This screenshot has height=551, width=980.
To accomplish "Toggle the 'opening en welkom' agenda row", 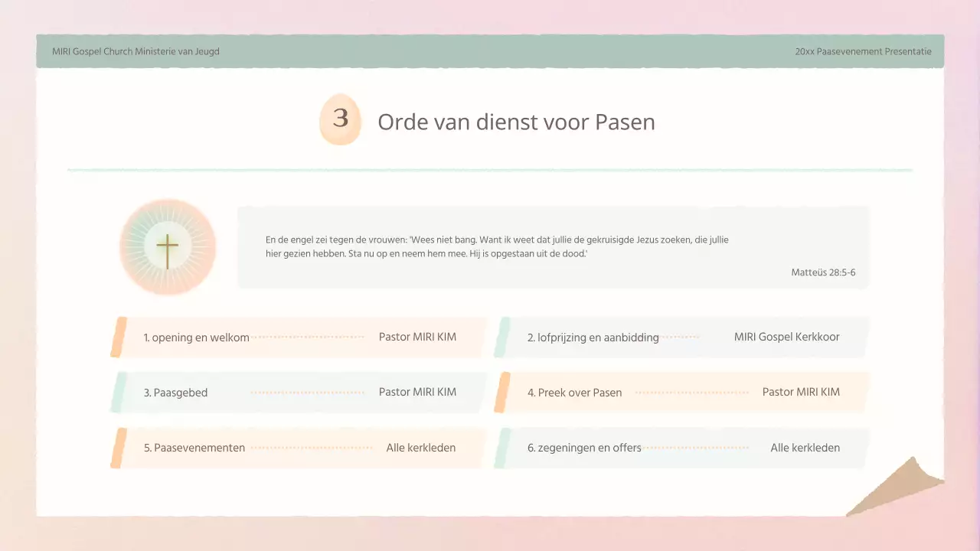I will [299, 337].
